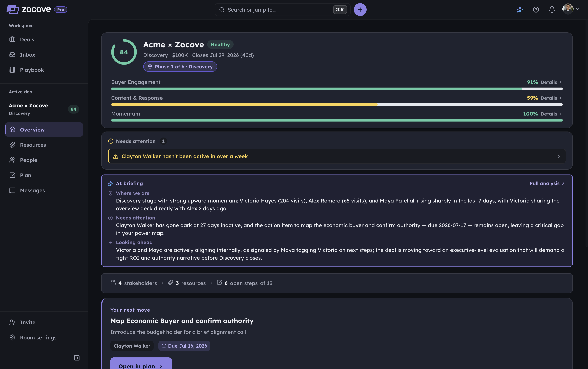588x369 pixels.
Task: Open the Clayton Walker inactivity alert
Action: pyautogui.click(x=337, y=156)
